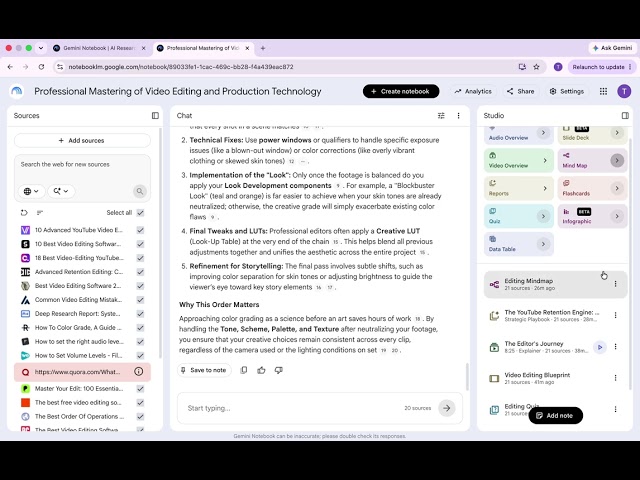640x480 pixels.
Task: Save the response with Save to note
Action: point(204,370)
